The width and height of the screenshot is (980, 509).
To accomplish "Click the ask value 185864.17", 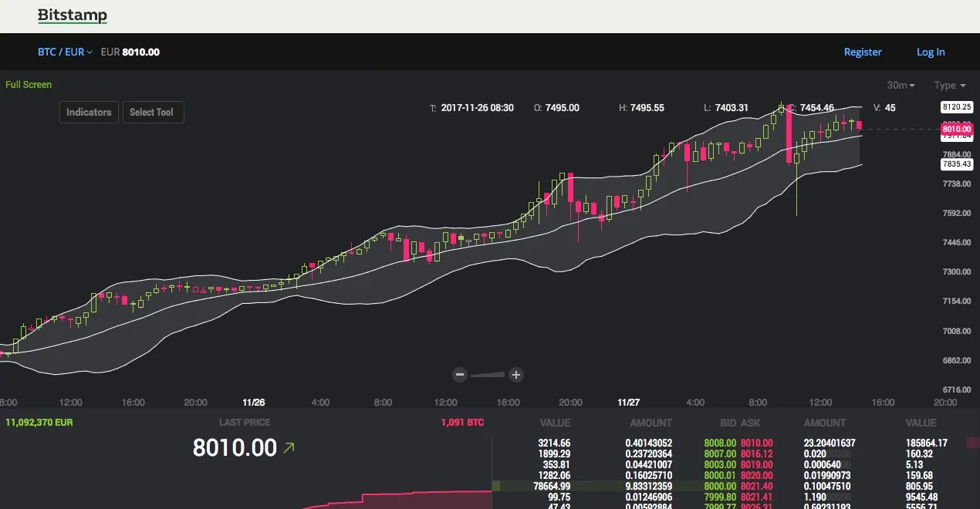I will [x=926, y=443].
